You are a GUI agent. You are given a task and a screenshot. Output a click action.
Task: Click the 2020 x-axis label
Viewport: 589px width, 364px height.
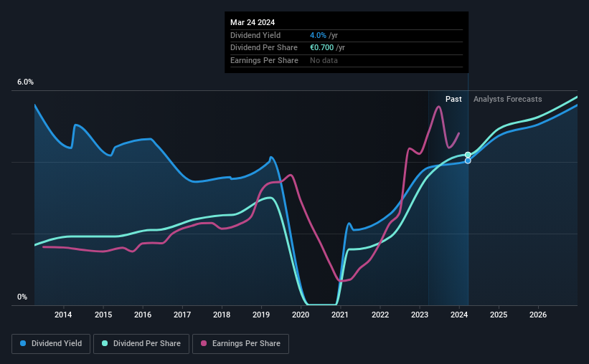[x=301, y=315]
